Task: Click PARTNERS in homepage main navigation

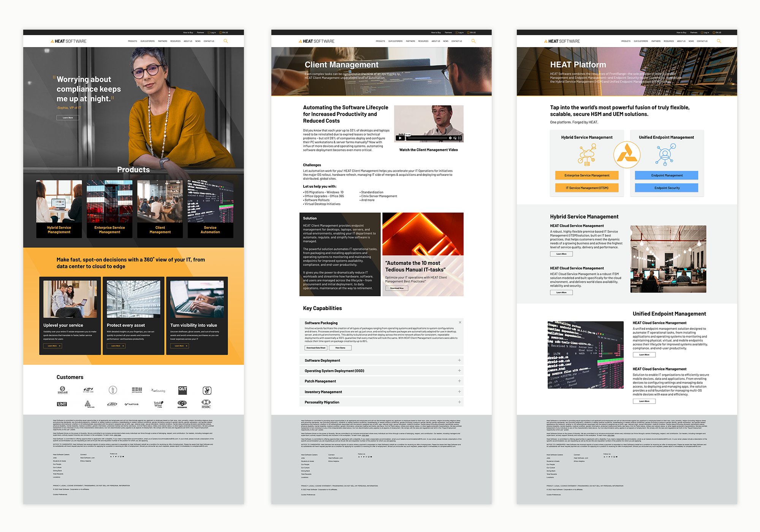Action: click(x=163, y=41)
